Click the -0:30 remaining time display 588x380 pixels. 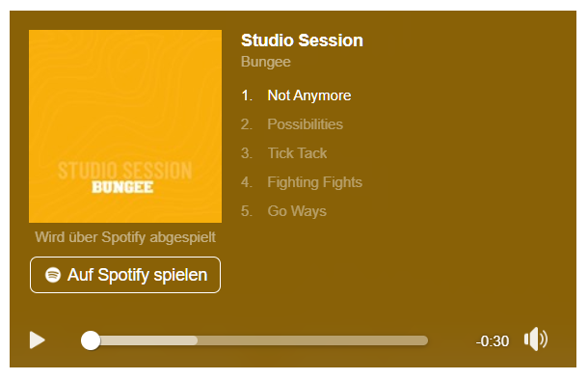[493, 341]
